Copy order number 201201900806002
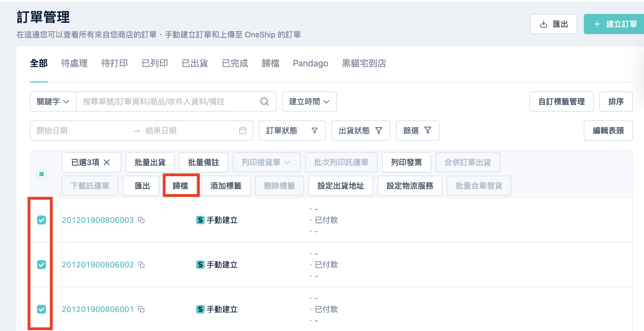The width and height of the screenshot is (644, 331). pyautogui.click(x=142, y=265)
